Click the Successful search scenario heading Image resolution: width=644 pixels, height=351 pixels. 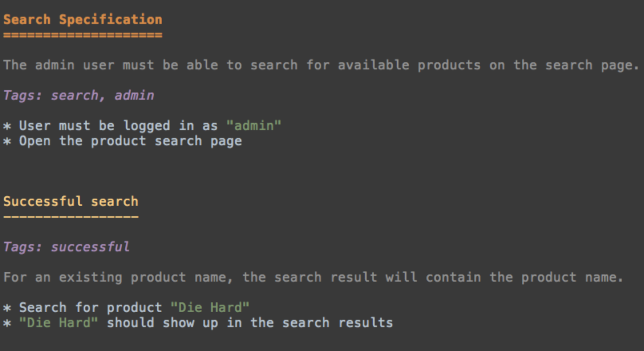[71, 201]
